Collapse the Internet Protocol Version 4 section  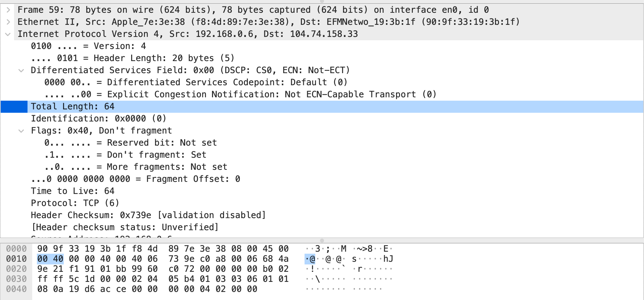8,34
